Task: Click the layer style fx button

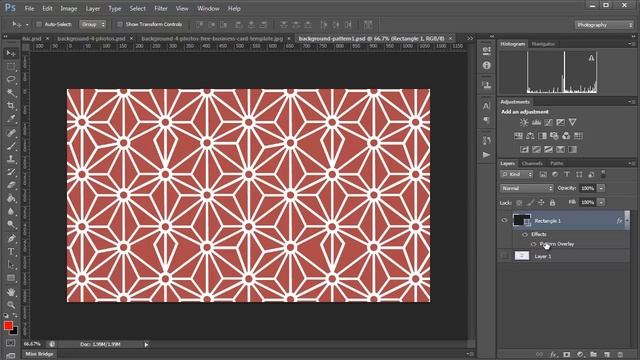Action: coord(553,355)
